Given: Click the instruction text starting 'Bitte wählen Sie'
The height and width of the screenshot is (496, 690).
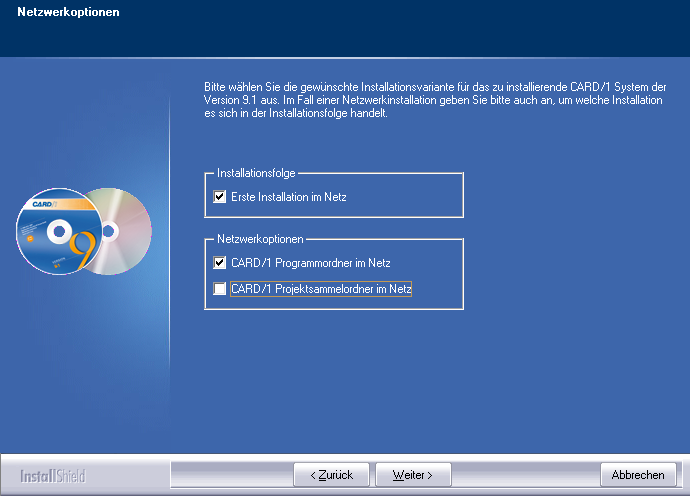Looking at the screenshot, I should click(x=435, y=100).
